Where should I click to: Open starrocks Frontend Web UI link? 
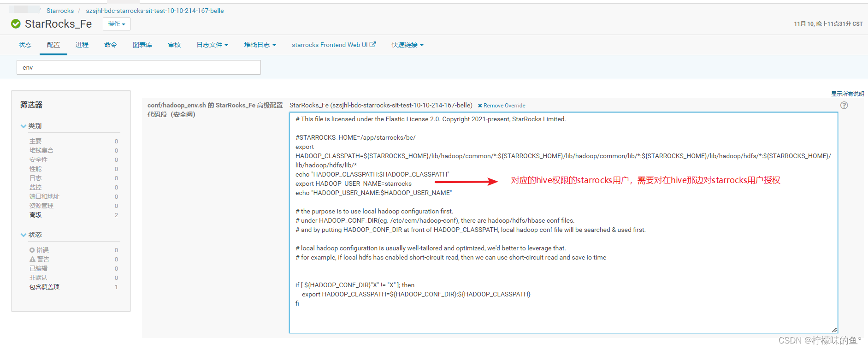coord(334,45)
